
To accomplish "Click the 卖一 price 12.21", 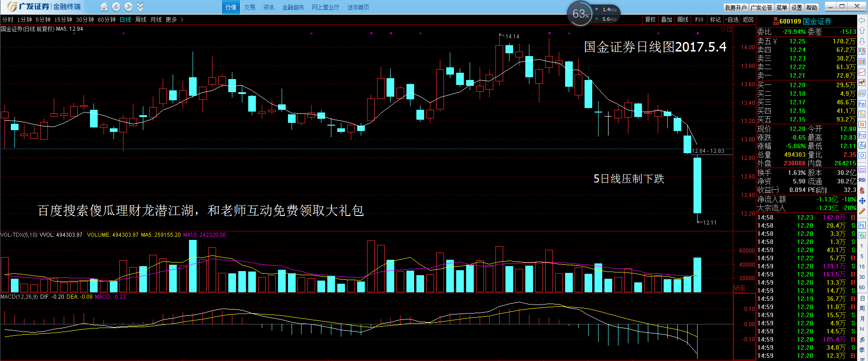I will tap(797, 75).
